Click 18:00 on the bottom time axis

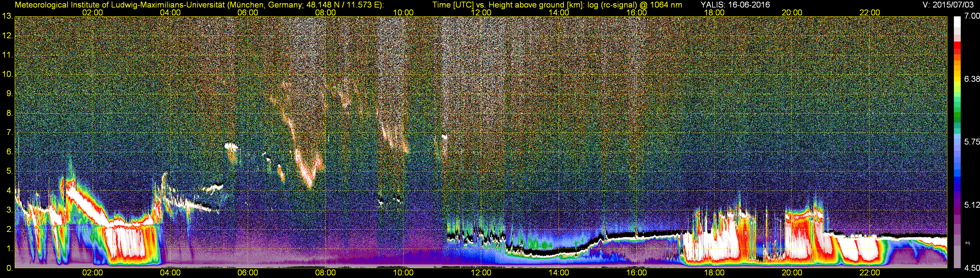pos(714,273)
